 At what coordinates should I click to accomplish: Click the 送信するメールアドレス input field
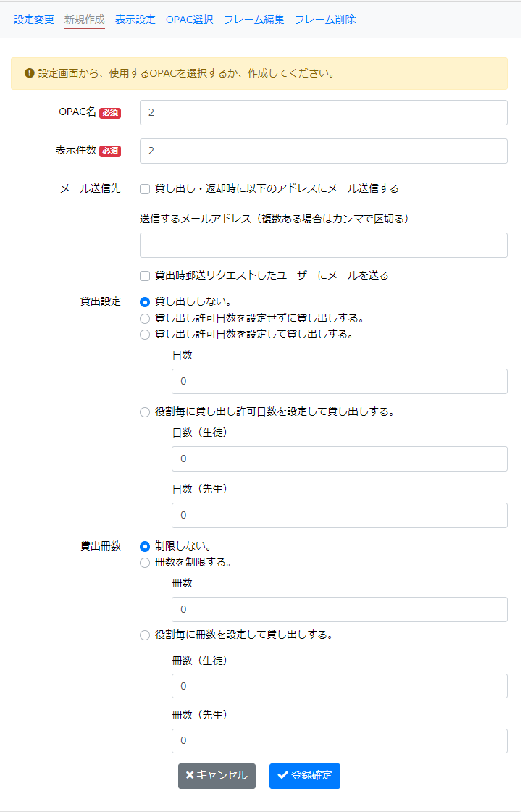pyautogui.click(x=323, y=245)
